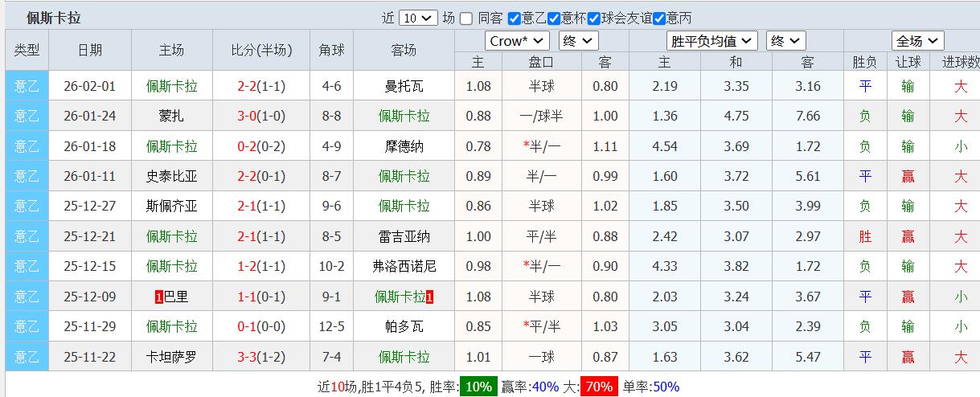Click the 让球 column header
This screenshot has width=980, height=397.
[x=908, y=62]
